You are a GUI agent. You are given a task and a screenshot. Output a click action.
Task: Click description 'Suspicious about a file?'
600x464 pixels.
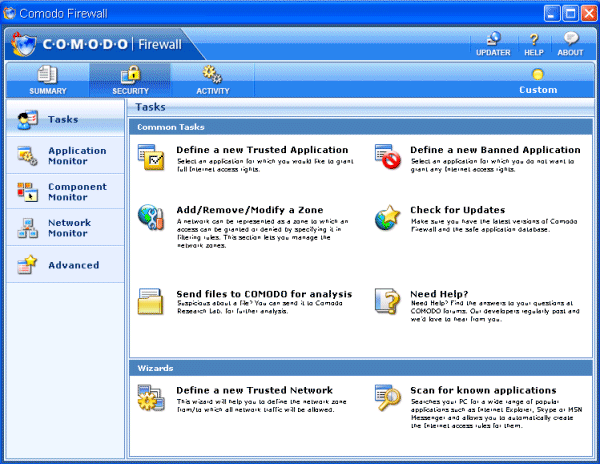click(x=260, y=307)
